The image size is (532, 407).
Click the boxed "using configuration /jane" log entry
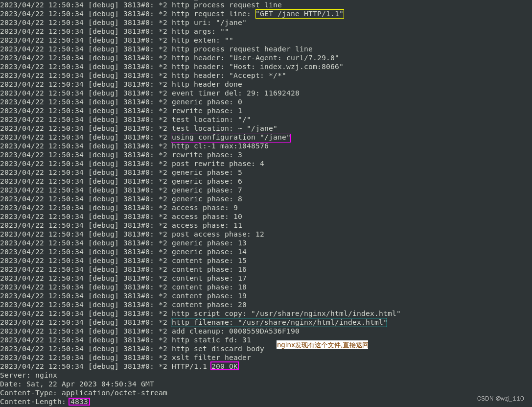tap(231, 137)
